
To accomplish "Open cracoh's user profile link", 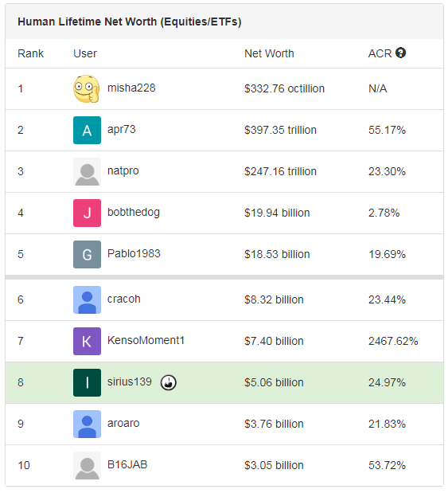I will coord(124,299).
